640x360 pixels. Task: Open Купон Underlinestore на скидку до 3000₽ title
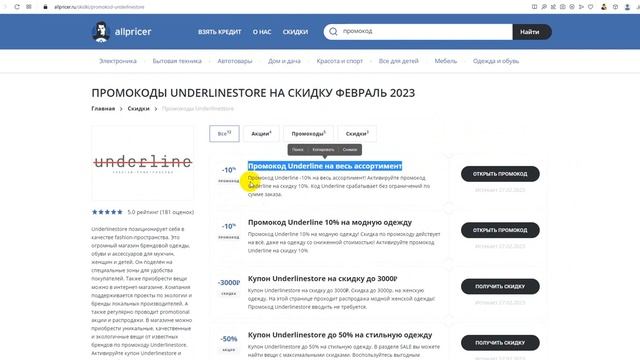(322, 279)
